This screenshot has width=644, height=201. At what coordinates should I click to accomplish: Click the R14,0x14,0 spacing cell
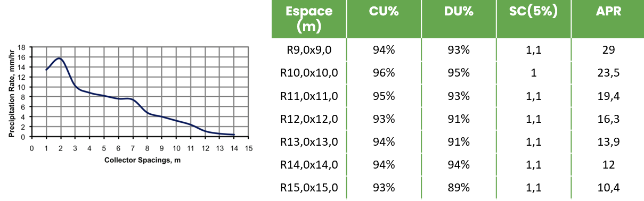309,165
